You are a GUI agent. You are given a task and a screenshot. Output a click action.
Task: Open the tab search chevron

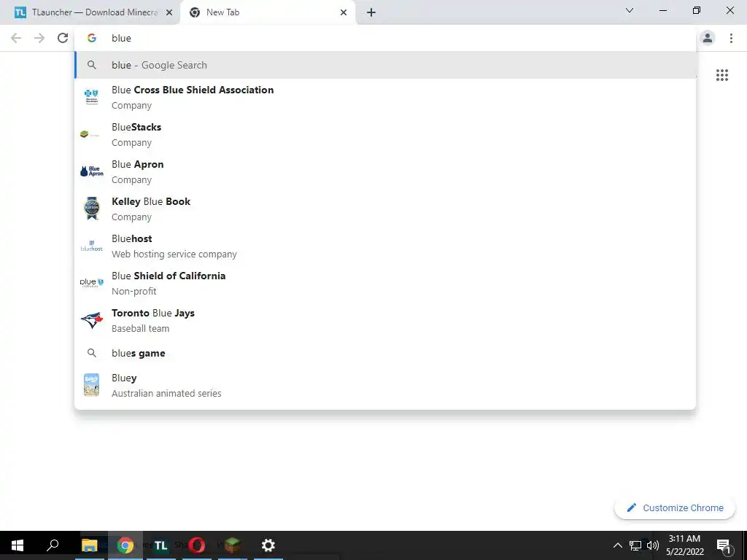pos(630,10)
